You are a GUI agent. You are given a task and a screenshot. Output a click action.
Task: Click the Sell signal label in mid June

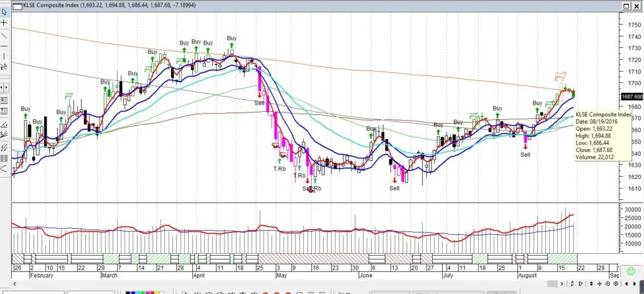[x=394, y=188]
